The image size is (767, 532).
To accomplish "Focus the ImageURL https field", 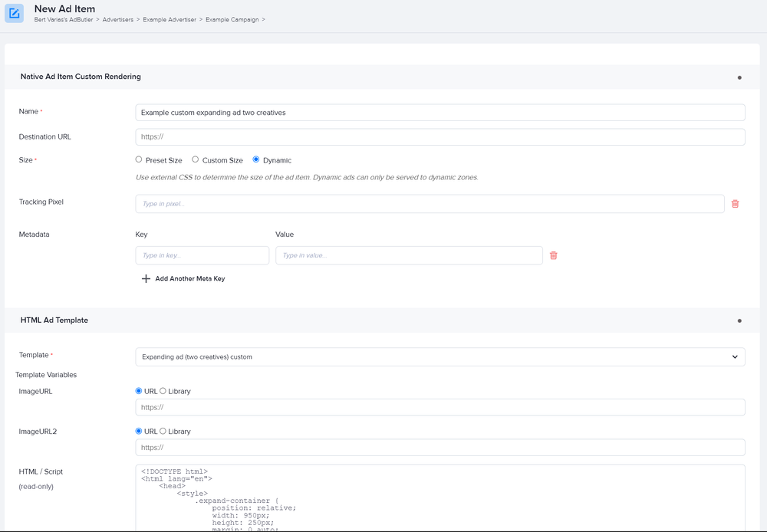I will point(440,407).
